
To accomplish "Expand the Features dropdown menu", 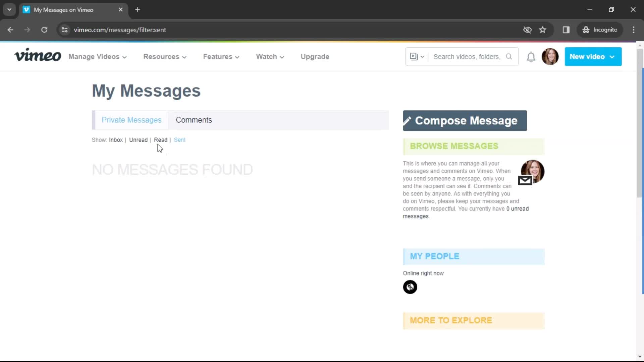I will point(221,57).
